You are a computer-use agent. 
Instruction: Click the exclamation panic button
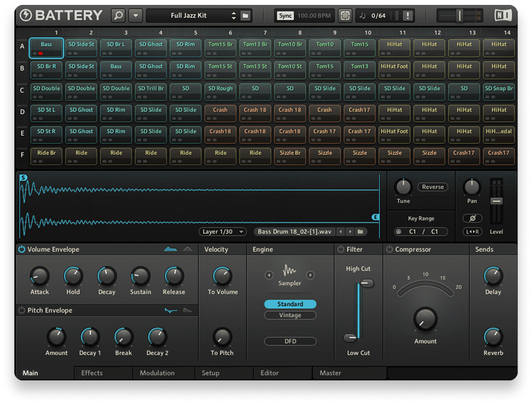408,16
